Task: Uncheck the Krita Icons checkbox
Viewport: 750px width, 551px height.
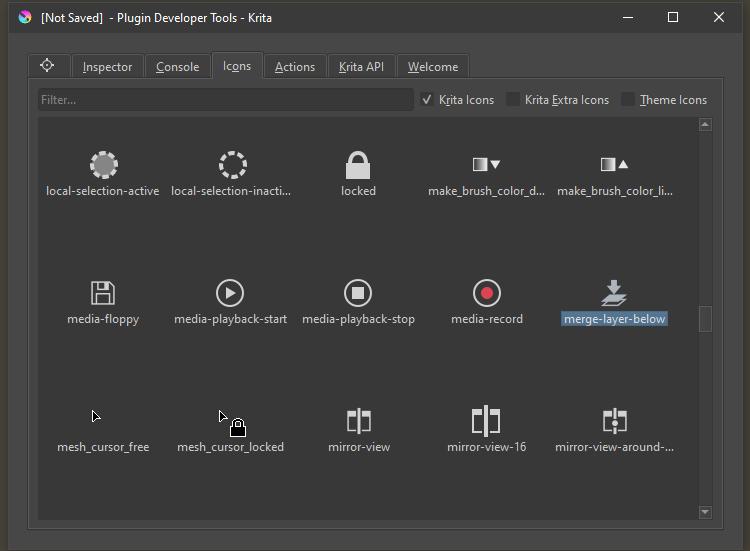Action: click(427, 99)
